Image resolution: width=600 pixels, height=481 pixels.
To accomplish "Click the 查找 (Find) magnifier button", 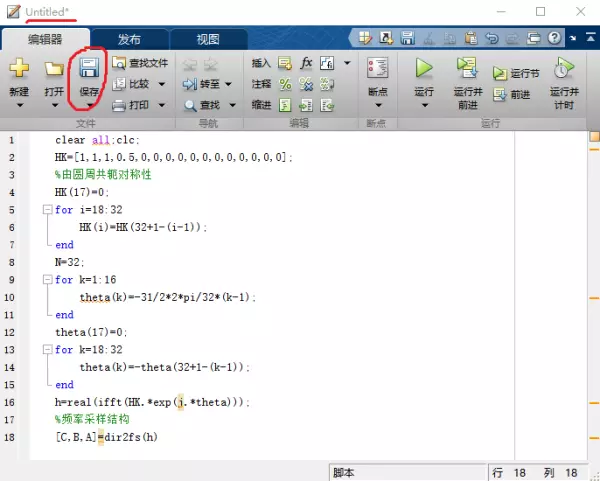I will (x=202, y=105).
